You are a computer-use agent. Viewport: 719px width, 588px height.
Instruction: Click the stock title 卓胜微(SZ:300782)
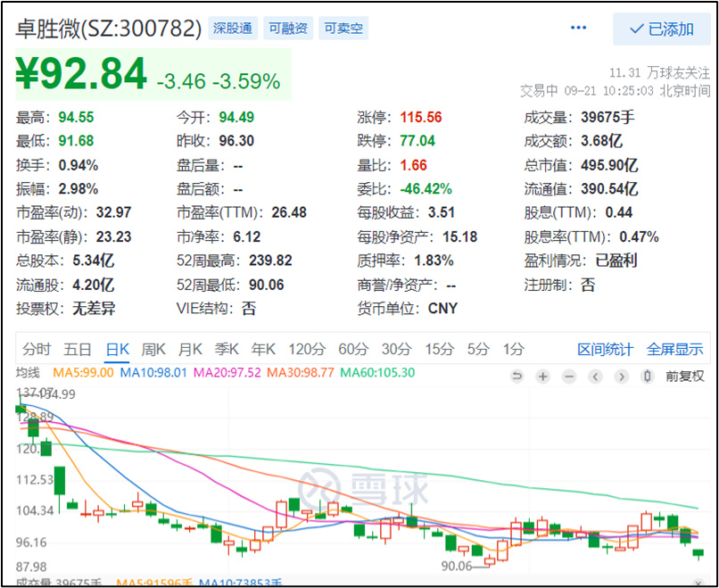(109, 29)
